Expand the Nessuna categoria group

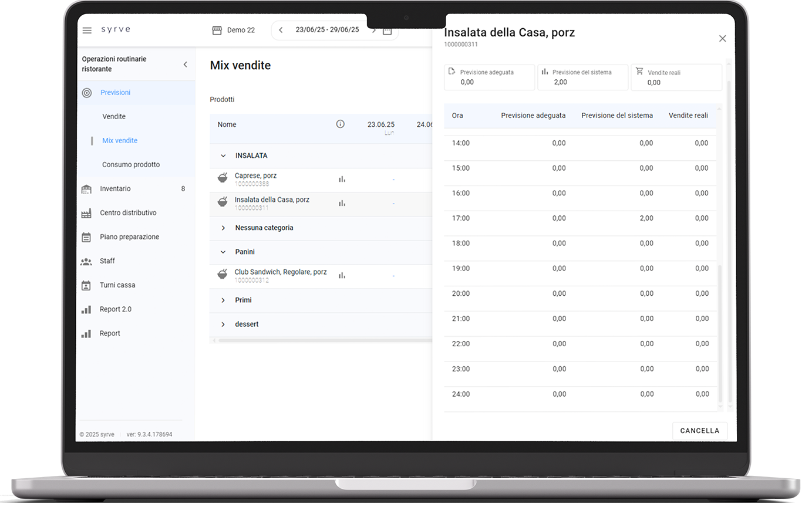coord(223,228)
